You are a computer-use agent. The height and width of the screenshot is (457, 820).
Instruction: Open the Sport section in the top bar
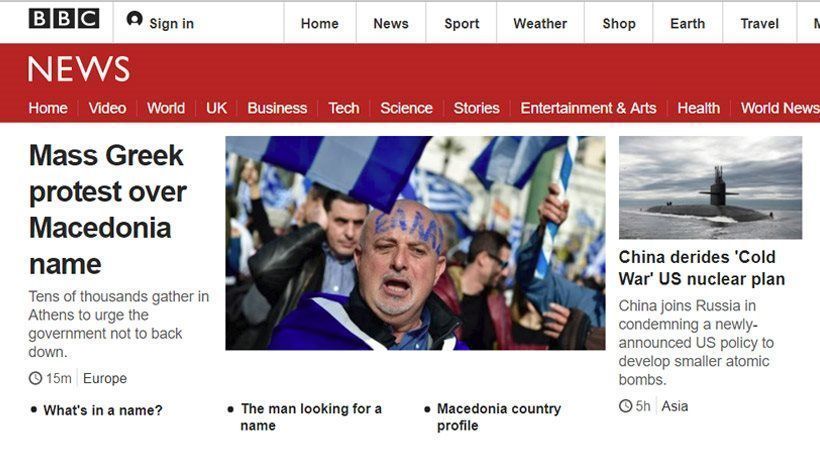coord(461,24)
